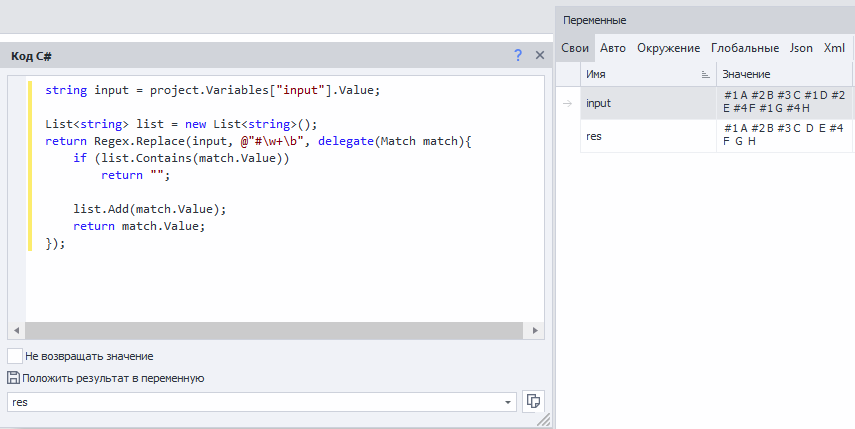Click the copy variable icon button
This screenshot has height=429, width=855.
pos(533,401)
